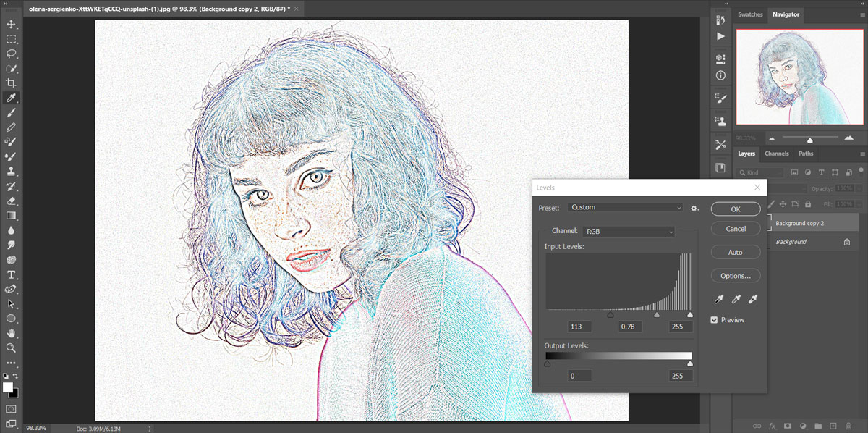Uncheck the Preview checkbox

(715, 320)
